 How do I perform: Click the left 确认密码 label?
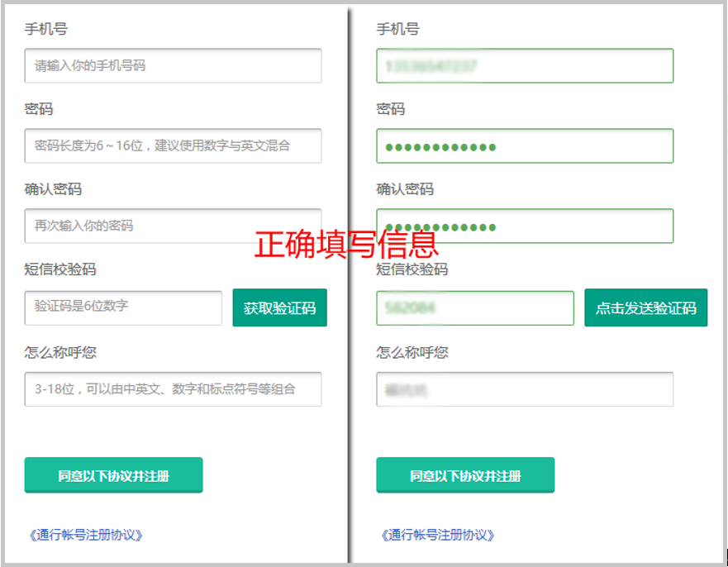53,189
